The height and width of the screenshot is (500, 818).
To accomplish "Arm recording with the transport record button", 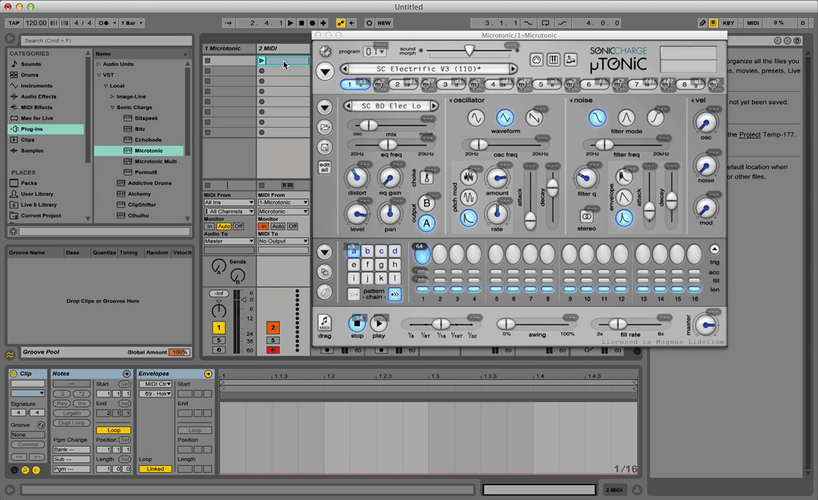I will tap(312, 23).
